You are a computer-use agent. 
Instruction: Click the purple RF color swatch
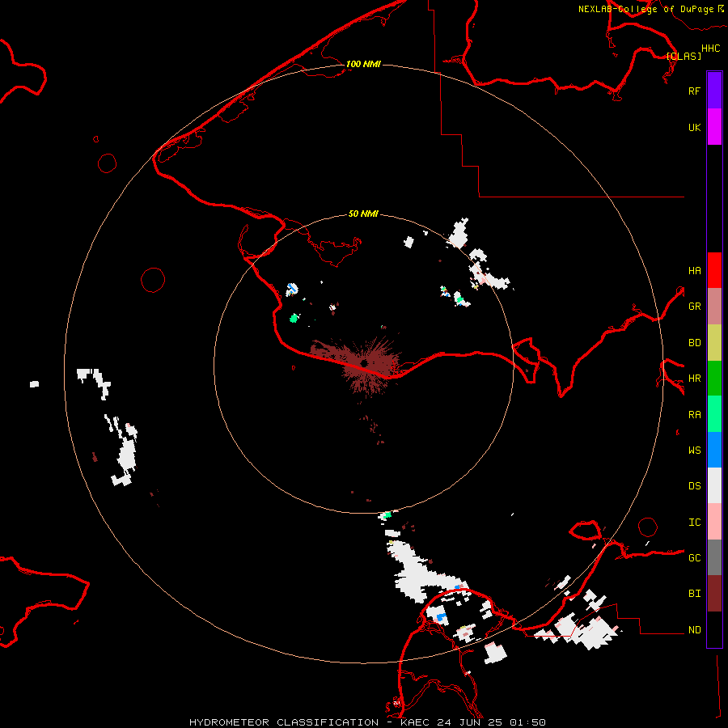click(714, 91)
